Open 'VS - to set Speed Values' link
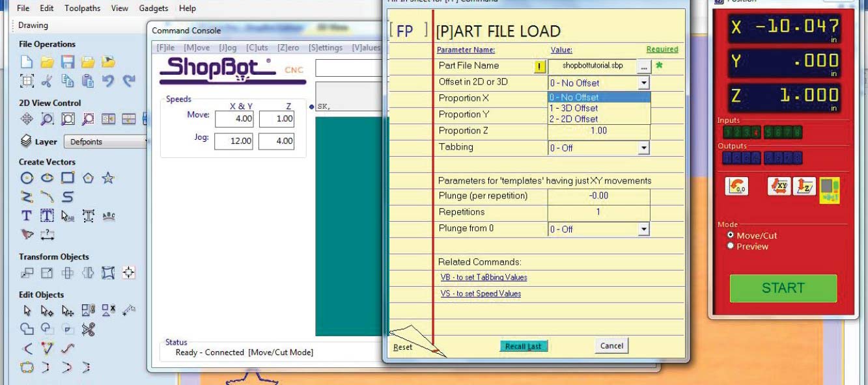This screenshot has width=868, height=385. (x=481, y=293)
